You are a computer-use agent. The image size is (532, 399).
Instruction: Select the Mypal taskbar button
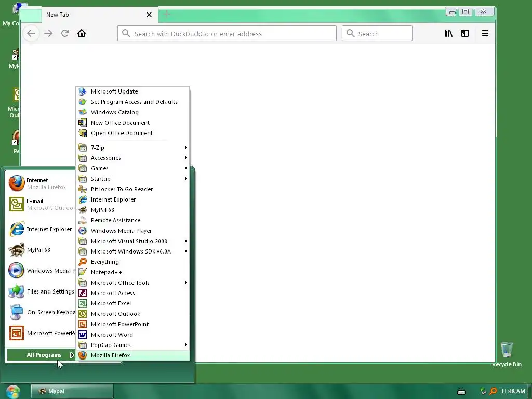[x=72, y=391]
